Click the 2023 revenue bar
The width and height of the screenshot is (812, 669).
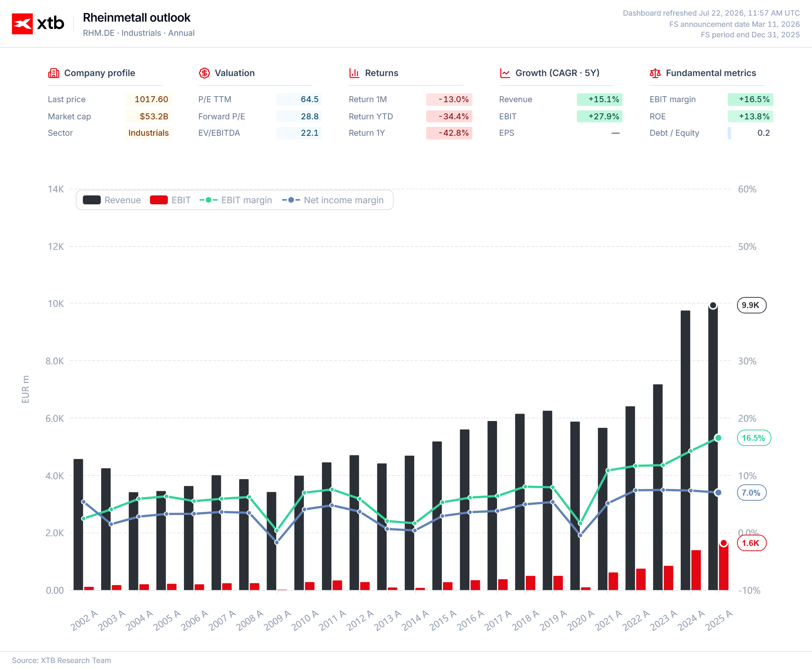(658, 487)
